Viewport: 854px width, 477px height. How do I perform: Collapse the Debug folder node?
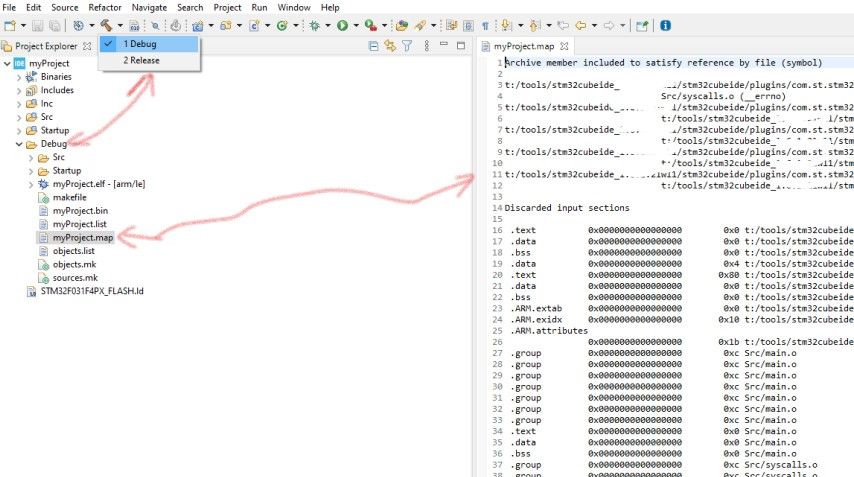[19, 144]
